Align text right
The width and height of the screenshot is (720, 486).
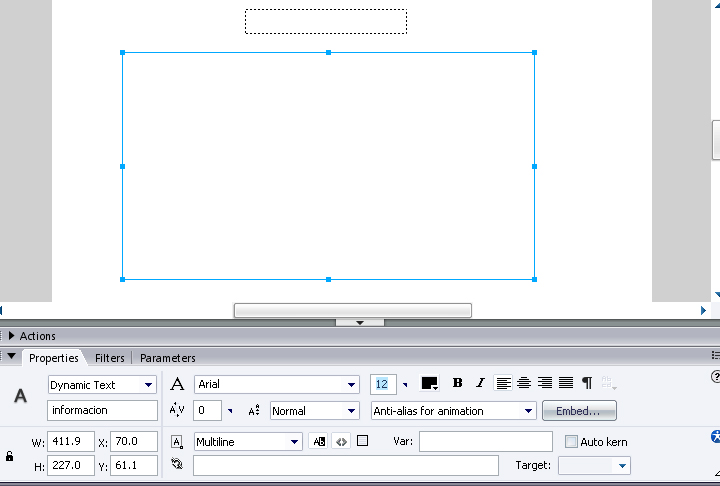tap(545, 383)
